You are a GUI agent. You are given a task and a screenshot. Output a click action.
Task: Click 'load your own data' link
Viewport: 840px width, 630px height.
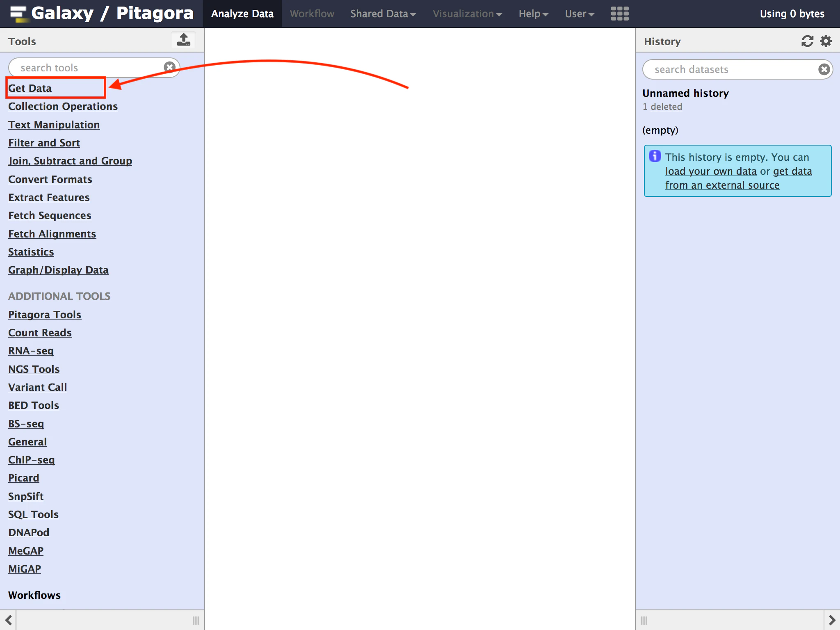click(711, 171)
